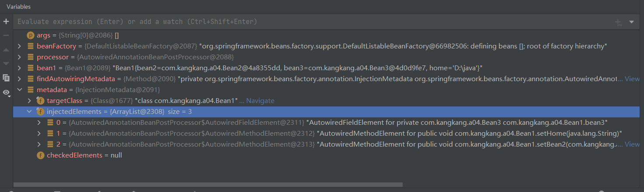Click View link on findAutowiringMetadata row
644x192 pixels.
[x=632, y=79]
